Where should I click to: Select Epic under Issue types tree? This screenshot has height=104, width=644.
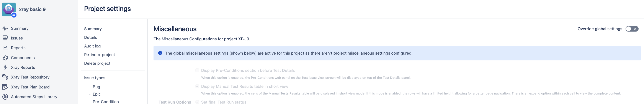click(96, 94)
